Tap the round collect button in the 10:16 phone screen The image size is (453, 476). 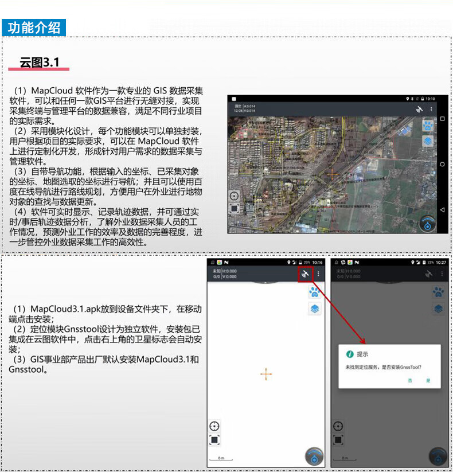pos(314,456)
